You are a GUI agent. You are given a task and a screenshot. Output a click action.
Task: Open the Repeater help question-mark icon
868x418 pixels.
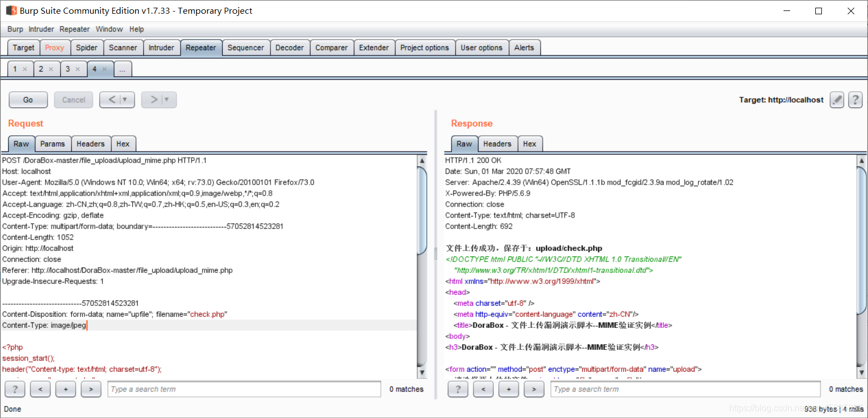855,100
